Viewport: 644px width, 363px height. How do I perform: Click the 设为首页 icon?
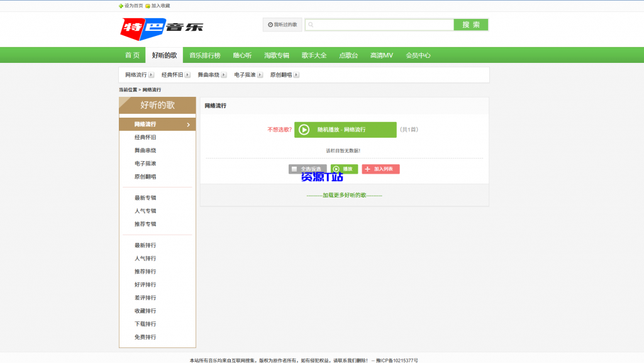[x=119, y=5]
